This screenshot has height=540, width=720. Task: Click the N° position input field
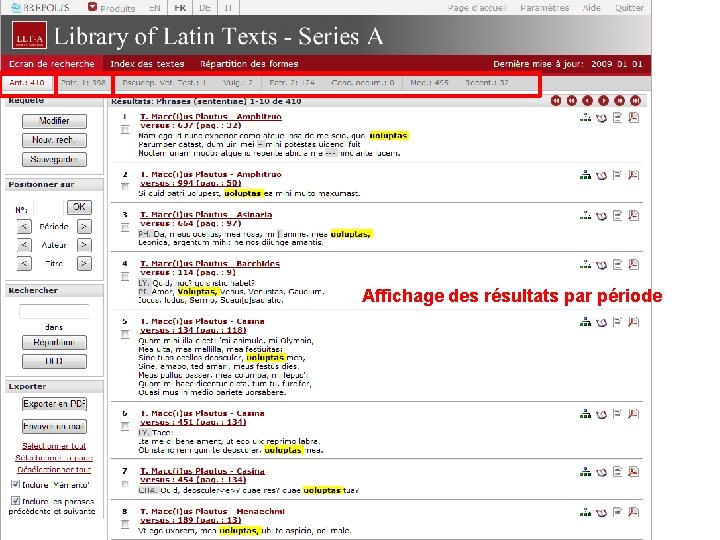(47, 209)
